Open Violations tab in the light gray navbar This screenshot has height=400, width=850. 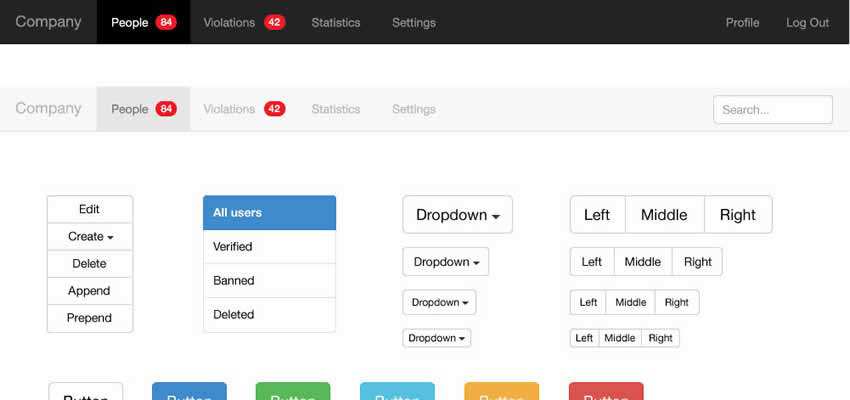click(x=243, y=109)
